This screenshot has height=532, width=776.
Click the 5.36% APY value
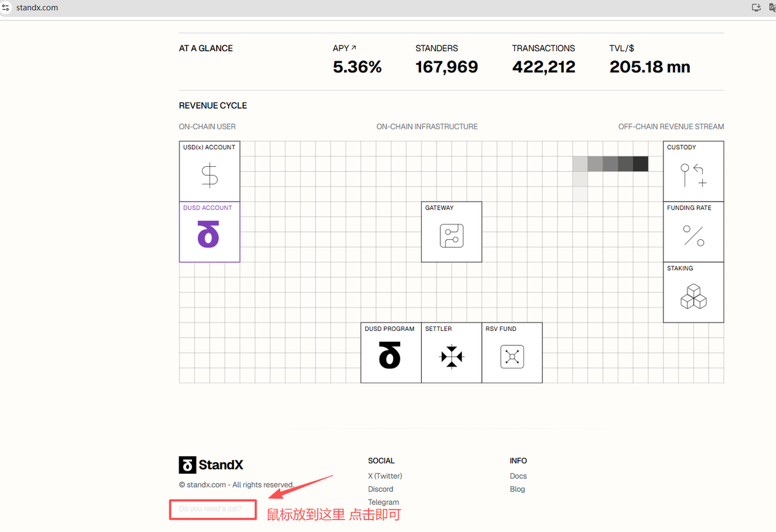click(358, 67)
